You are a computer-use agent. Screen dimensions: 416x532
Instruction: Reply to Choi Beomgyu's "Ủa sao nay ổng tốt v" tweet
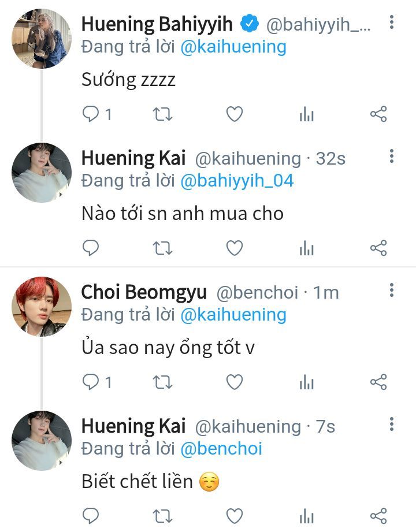91,382
